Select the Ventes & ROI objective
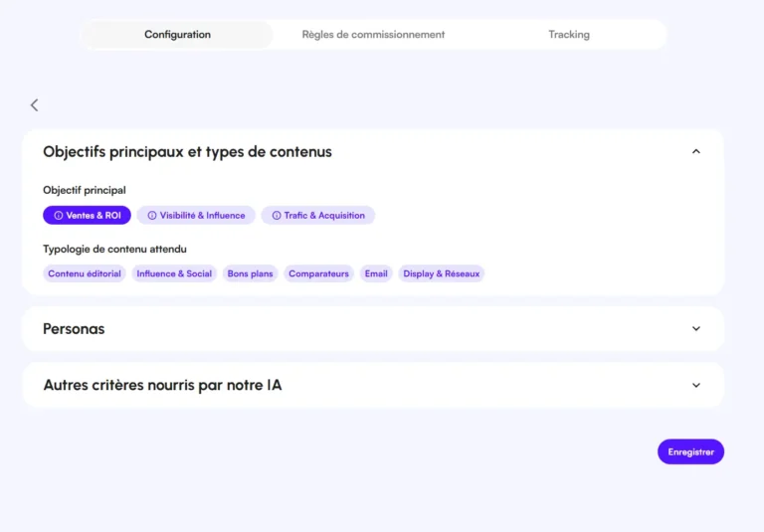The width and height of the screenshot is (764, 532). [x=87, y=216]
